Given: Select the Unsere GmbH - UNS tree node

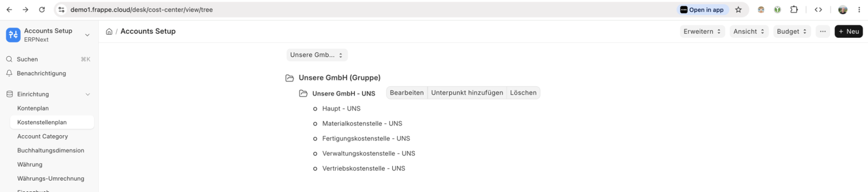Looking at the screenshot, I should click(x=344, y=93).
